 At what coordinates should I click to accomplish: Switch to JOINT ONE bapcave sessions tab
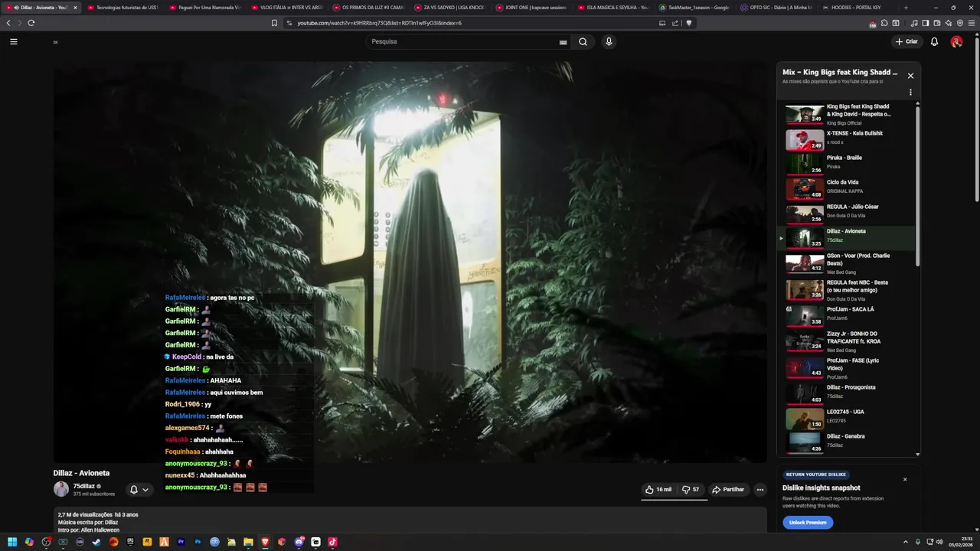(x=531, y=7)
